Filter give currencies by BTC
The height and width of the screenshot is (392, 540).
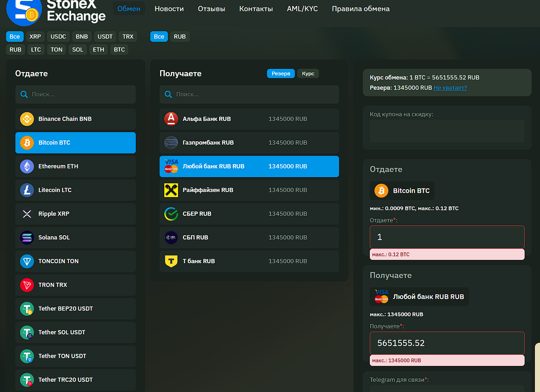[x=119, y=50]
